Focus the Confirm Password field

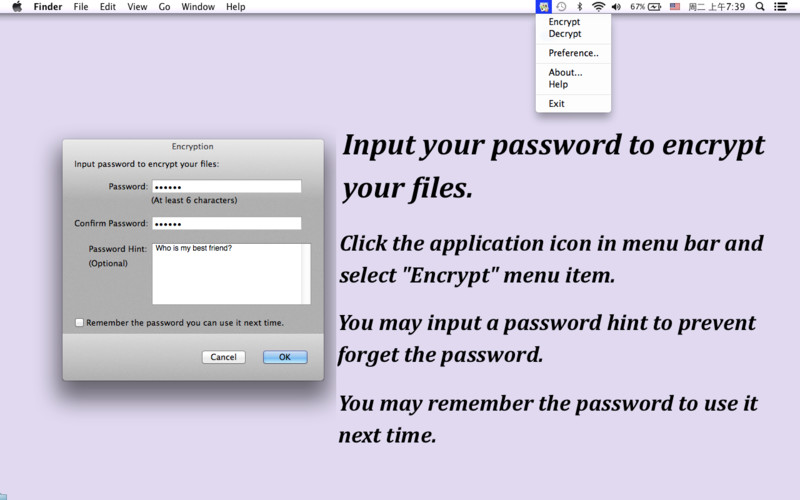226,223
